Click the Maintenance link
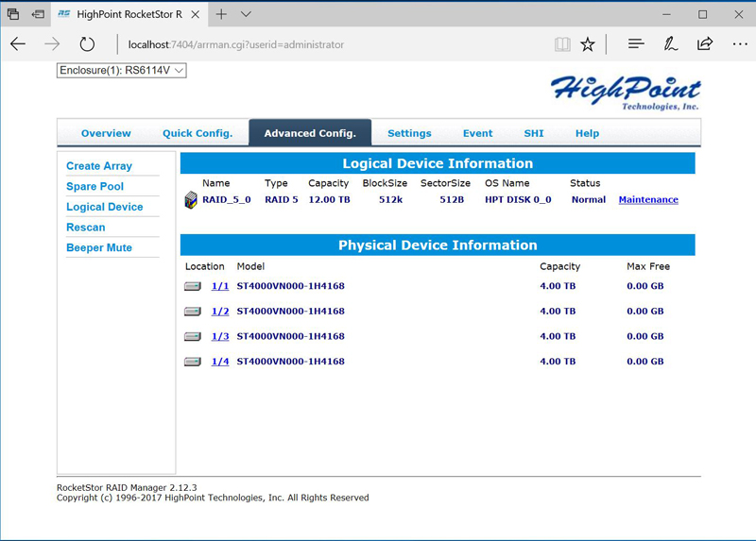 [x=648, y=200]
